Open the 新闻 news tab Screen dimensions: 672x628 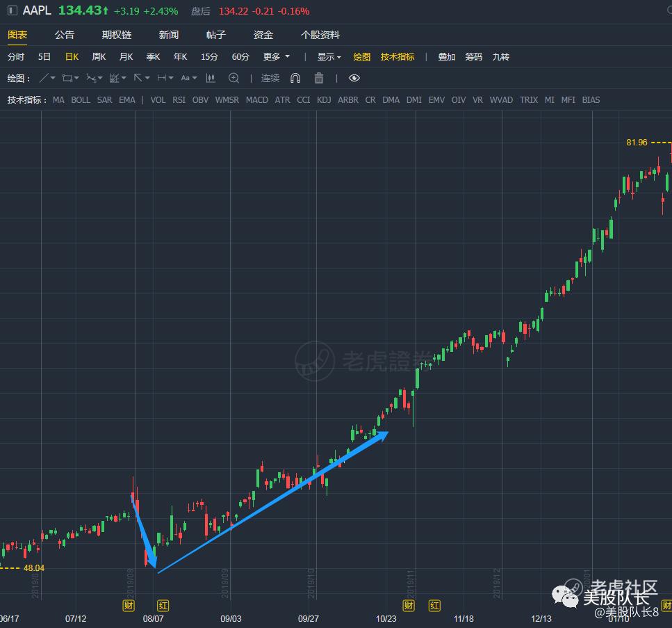(x=169, y=35)
